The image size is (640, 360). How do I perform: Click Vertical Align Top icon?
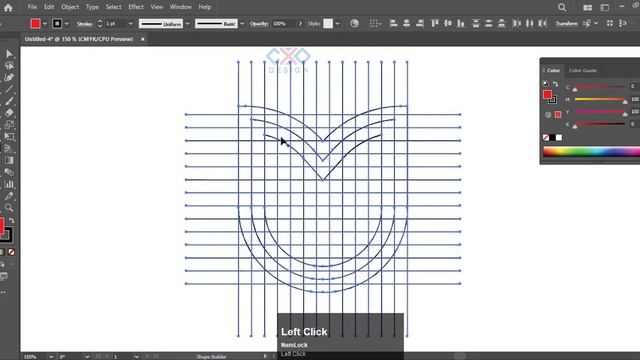(435, 24)
